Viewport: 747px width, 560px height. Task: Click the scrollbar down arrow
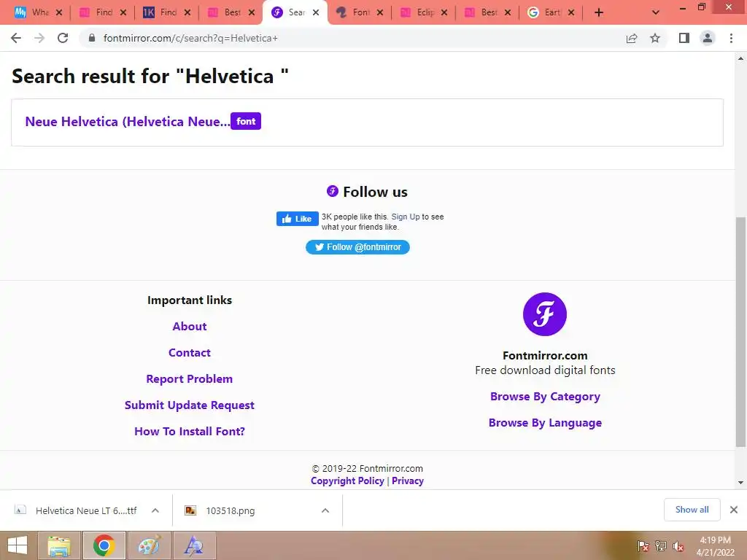pos(740,483)
